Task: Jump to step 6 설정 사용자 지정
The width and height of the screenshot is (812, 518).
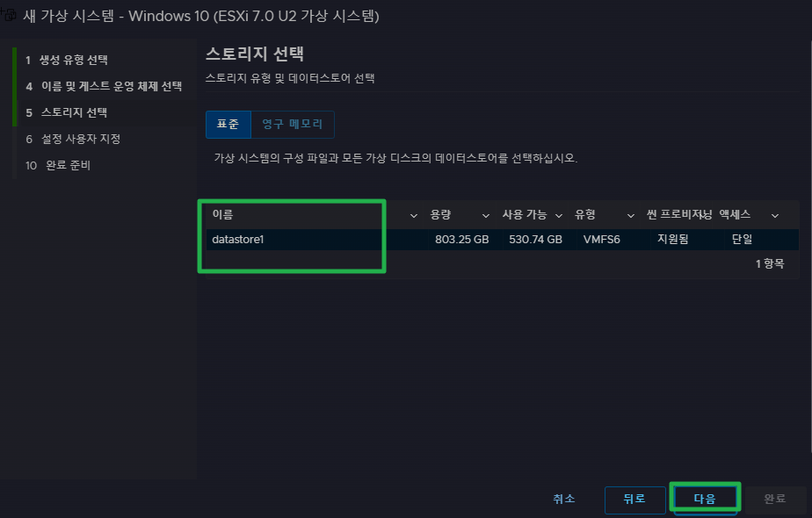Action: coord(73,140)
